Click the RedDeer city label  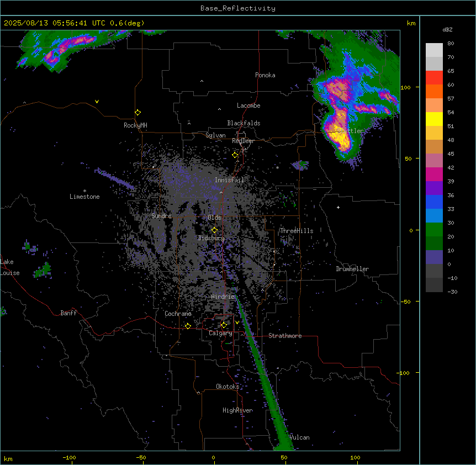(x=243, y=141)
